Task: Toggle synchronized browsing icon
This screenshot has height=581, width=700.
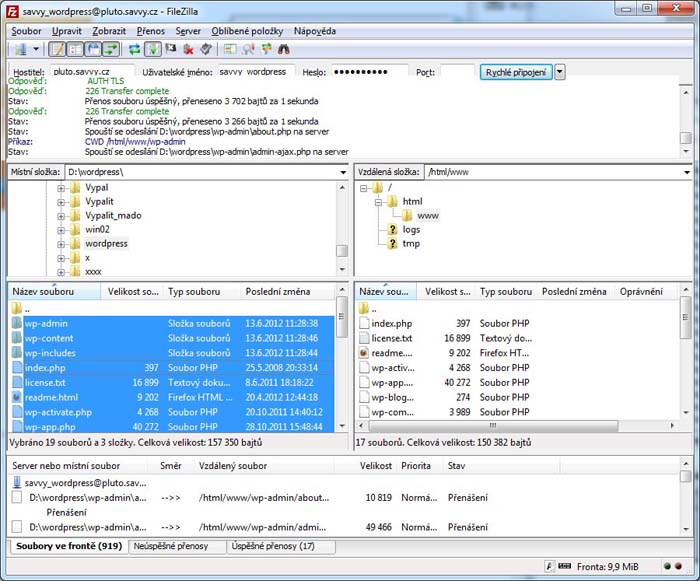Action: tap(267, 49)
